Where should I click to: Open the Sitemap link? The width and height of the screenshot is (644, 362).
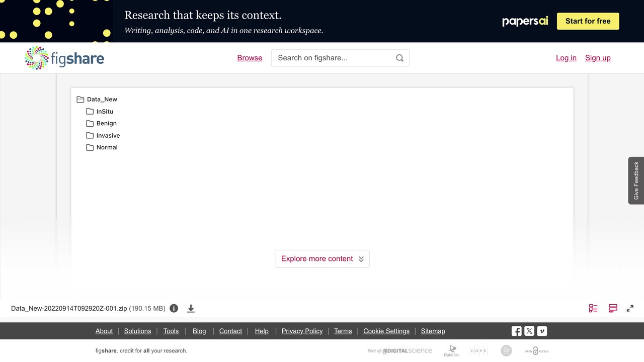point(433,331)
